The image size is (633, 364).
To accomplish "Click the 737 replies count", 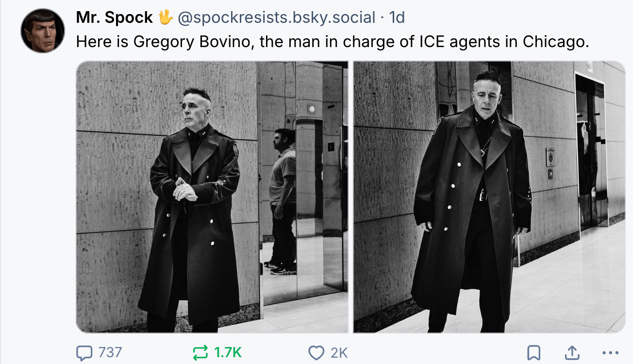I will [110, 353].
